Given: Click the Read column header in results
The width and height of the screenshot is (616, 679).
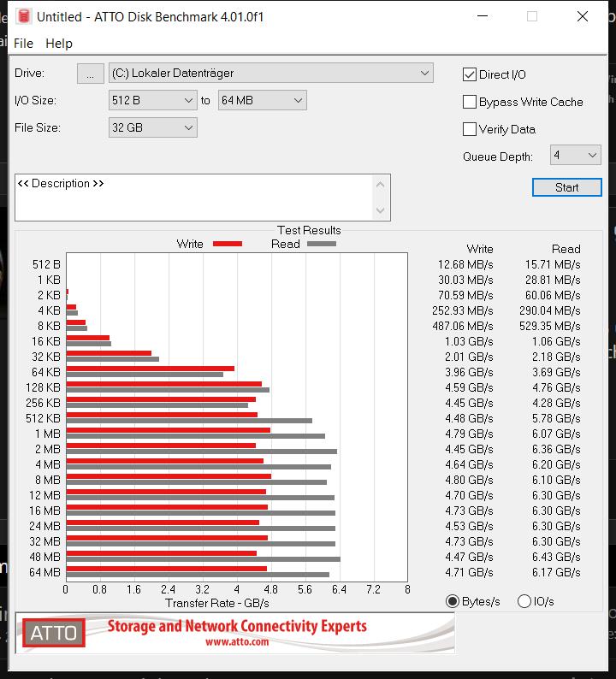Looking at the screenshot, I should pyautogui.click(x=566, y=249).
